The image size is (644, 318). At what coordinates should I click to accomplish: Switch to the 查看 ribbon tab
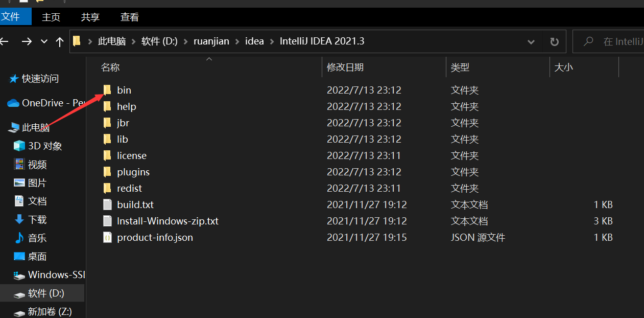(129, 17)
